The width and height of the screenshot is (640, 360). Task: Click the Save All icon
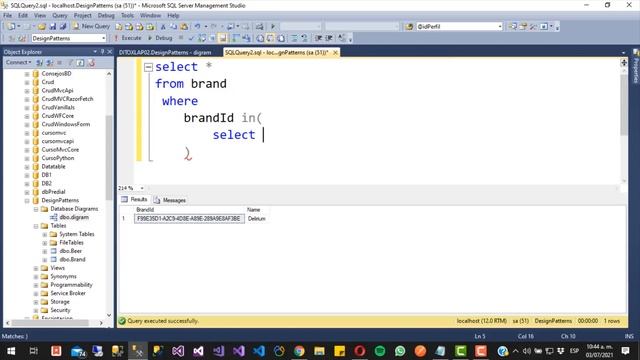[63, 27]
